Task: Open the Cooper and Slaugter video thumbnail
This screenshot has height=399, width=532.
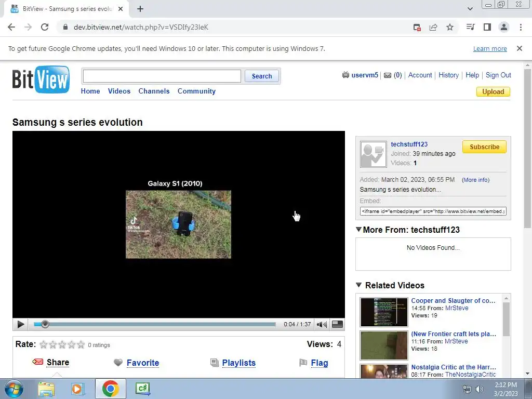Action: click(x=384, y=312)
